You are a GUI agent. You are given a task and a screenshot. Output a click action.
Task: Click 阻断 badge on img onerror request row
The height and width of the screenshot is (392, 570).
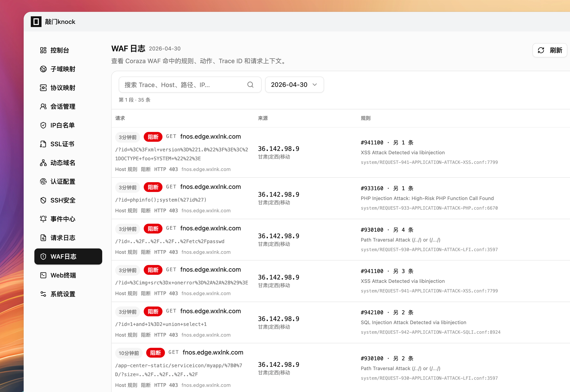click(x=153, y=270)
